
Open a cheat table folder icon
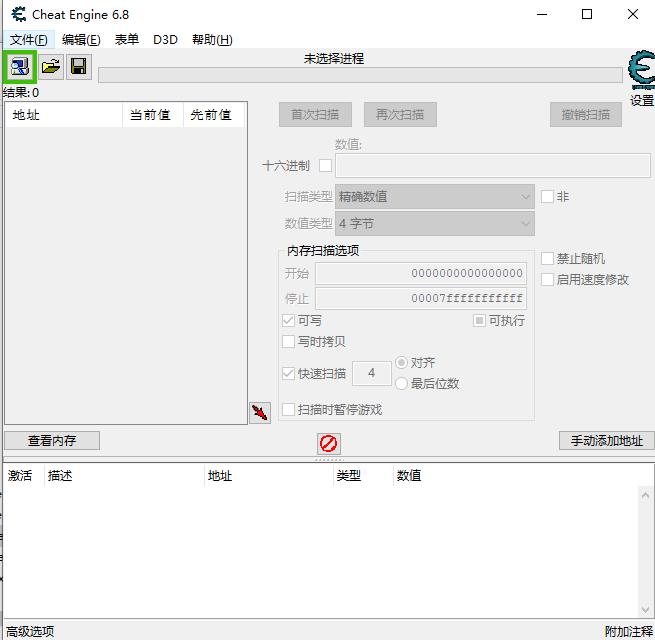point(51,67)
